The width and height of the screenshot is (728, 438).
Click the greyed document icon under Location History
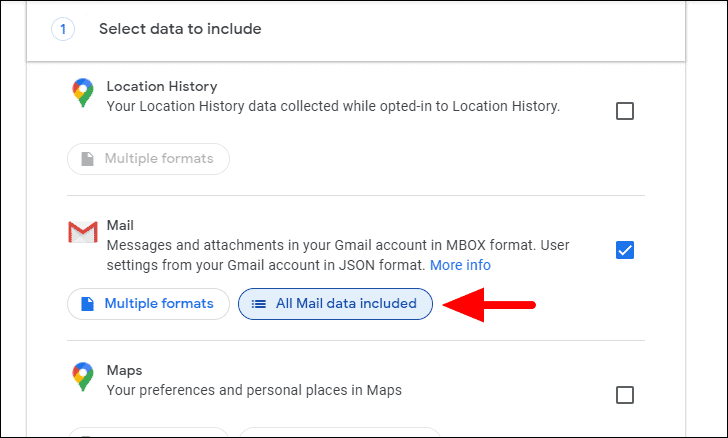point(87,159)
